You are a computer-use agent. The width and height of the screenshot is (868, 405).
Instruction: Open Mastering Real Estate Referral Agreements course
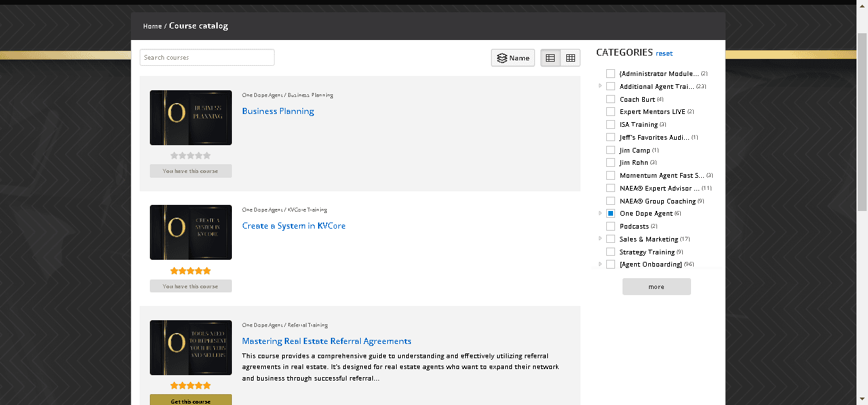click(x=327, y=341)
